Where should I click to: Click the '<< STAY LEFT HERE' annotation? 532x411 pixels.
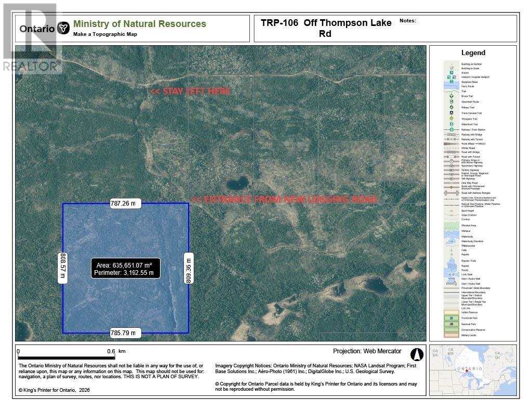click(x=190, y=91)
